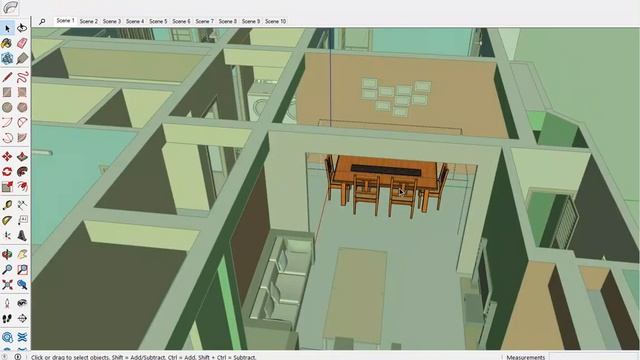Open the Extension Warehouse blue icon
Viewport: 640px width, 360px height.
tap(7, 338)
